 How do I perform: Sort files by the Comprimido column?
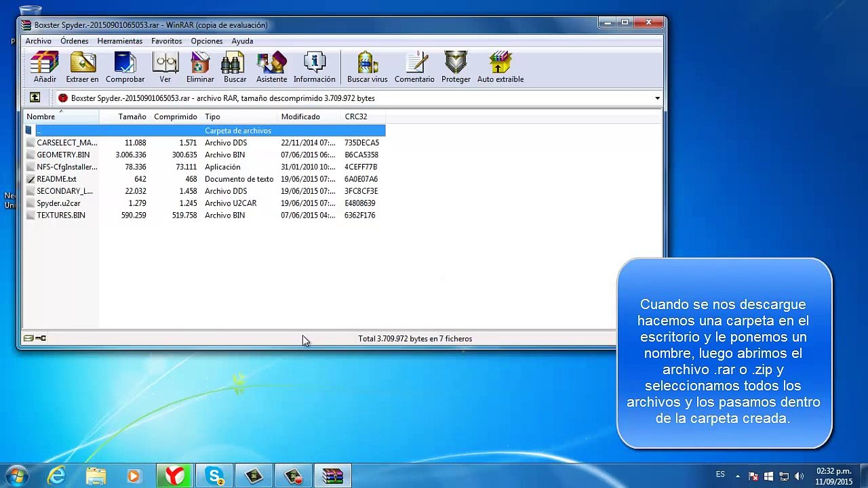click(176, 117)
